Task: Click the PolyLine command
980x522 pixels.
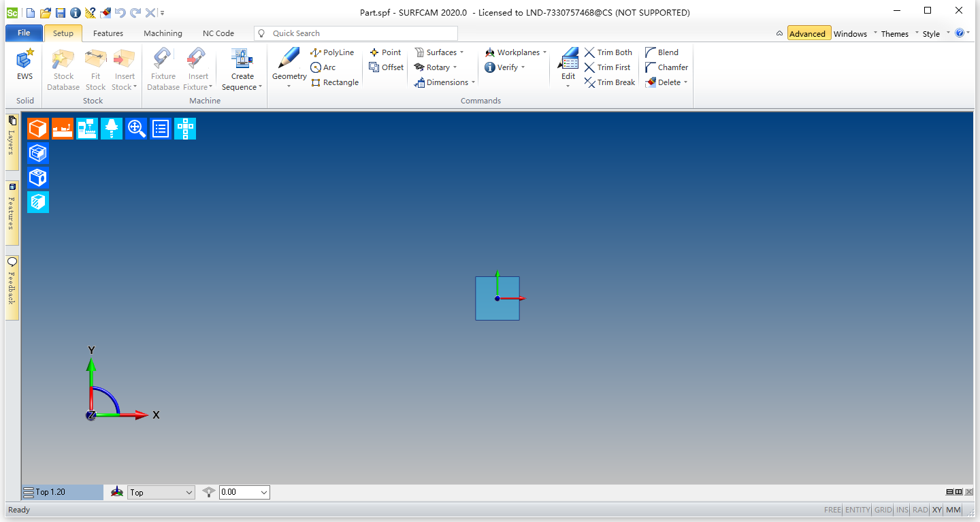Action: (x=332, y=52)
